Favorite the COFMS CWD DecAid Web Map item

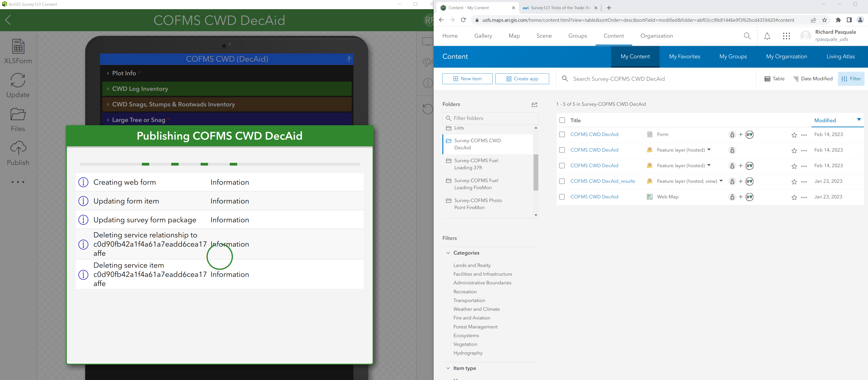pos(794,197)
